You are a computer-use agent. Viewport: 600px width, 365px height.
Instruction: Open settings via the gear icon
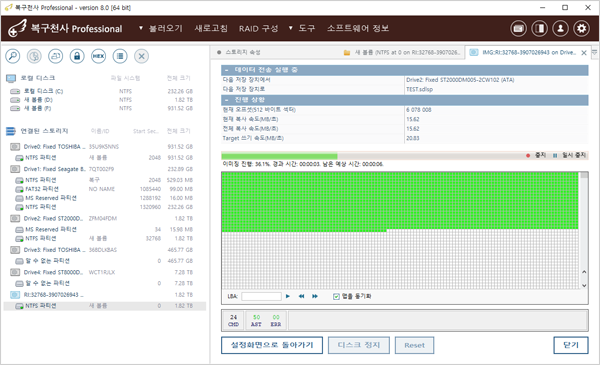[582, 28]
